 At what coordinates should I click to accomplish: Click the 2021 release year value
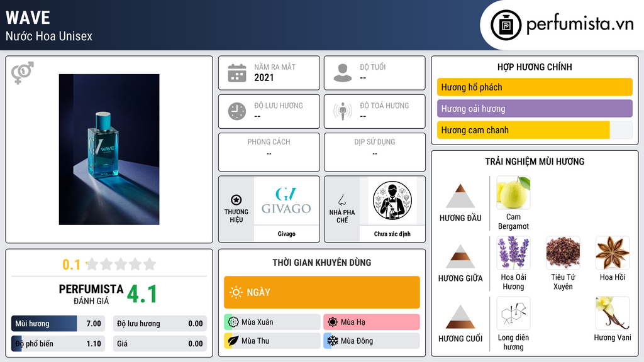pos(264,77)
